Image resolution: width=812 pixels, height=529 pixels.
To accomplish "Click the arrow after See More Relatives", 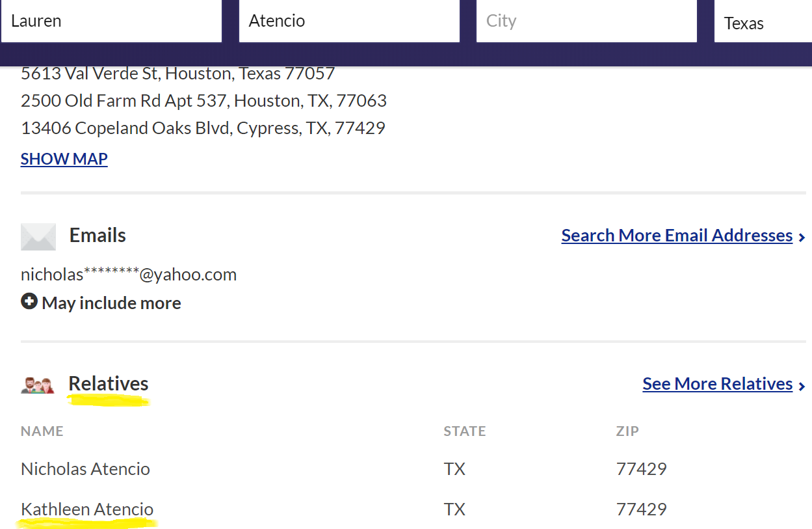I will point(802,386).
